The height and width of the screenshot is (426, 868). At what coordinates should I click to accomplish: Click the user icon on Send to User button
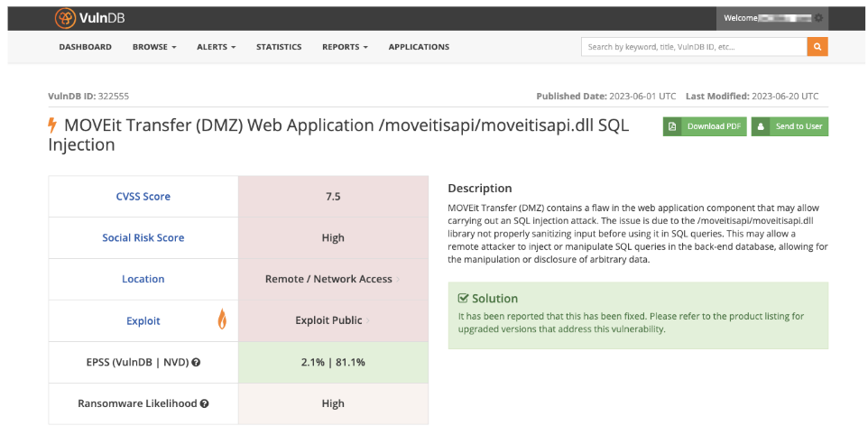click(761, 126)
